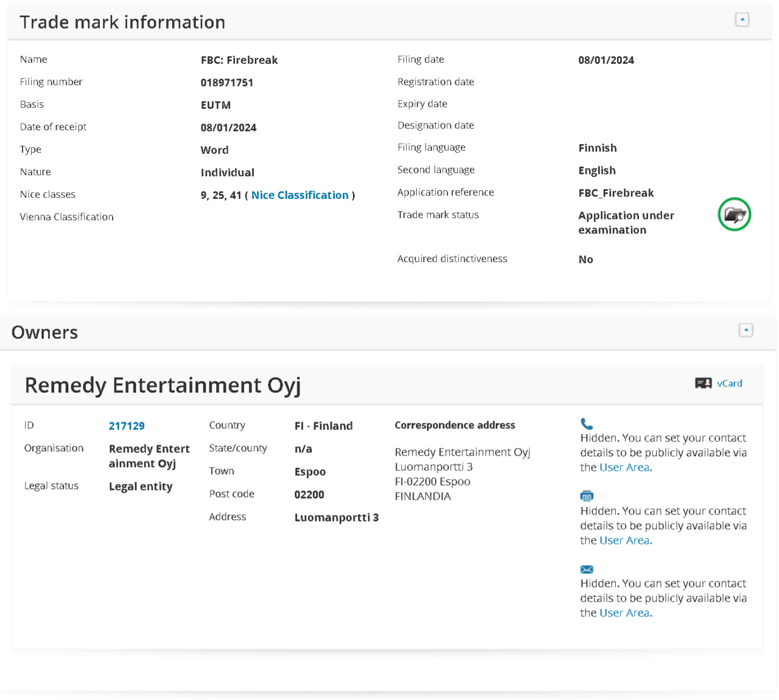The width and height of the screenshot is (779, 700).
Task: Click the Filing language value Finnish
Action: [x=598, y=148]
